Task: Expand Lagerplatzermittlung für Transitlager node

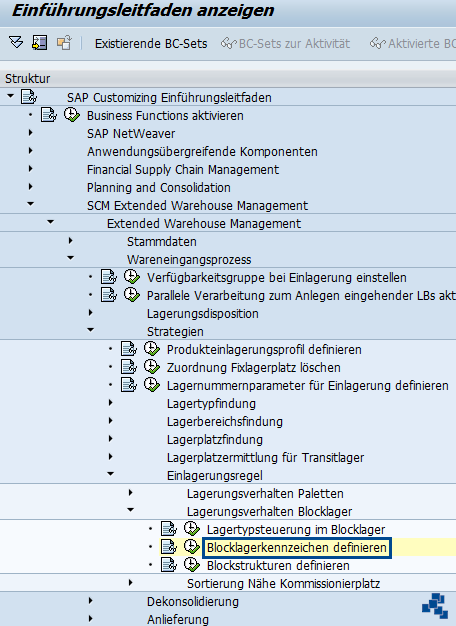Action: [111, 456]
